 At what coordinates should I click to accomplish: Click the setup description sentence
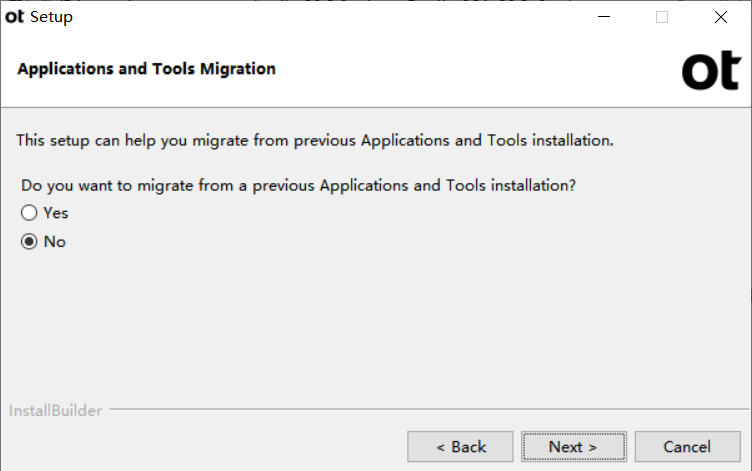(315, 141)
